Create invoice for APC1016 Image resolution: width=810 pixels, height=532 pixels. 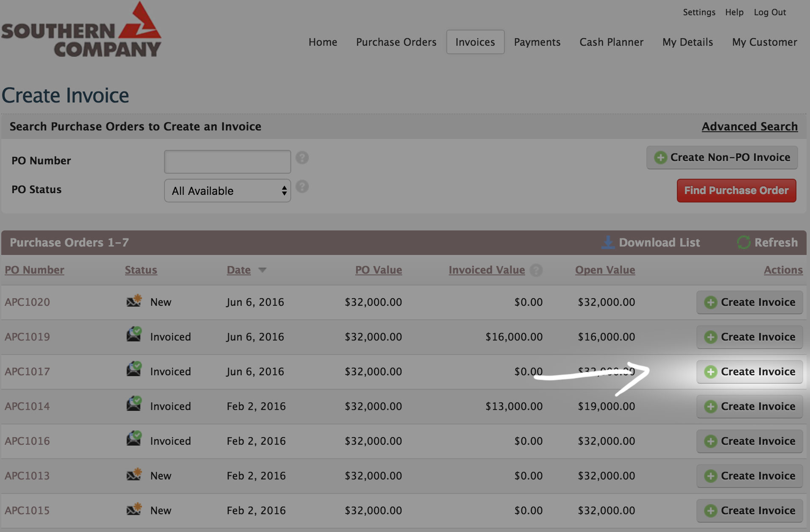point(750,441)
